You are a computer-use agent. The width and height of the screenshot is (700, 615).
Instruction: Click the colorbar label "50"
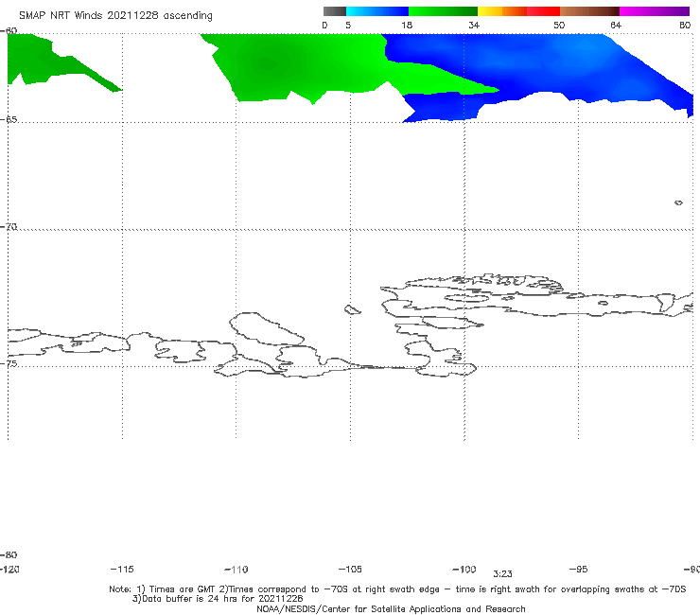tap(559, 25)
